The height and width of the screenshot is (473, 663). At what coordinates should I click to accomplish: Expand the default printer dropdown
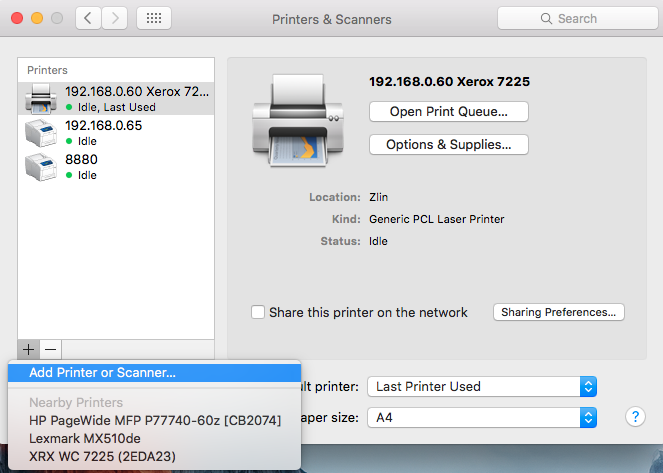pos(482,386)
